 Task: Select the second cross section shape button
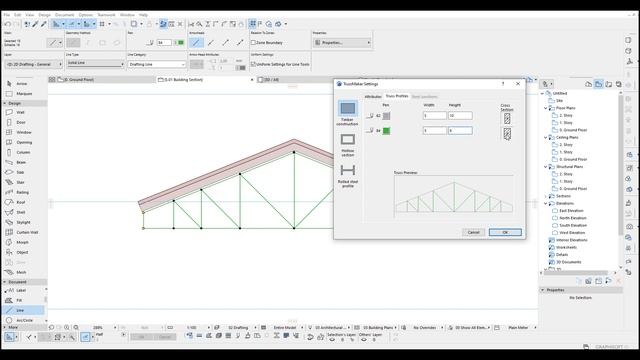point(507,133)
